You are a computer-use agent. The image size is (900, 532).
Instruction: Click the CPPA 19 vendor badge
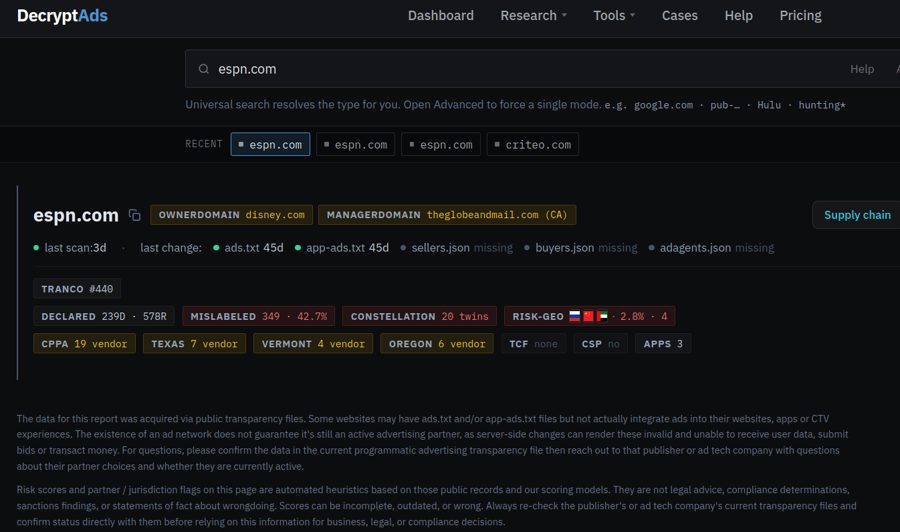point(84,344)
